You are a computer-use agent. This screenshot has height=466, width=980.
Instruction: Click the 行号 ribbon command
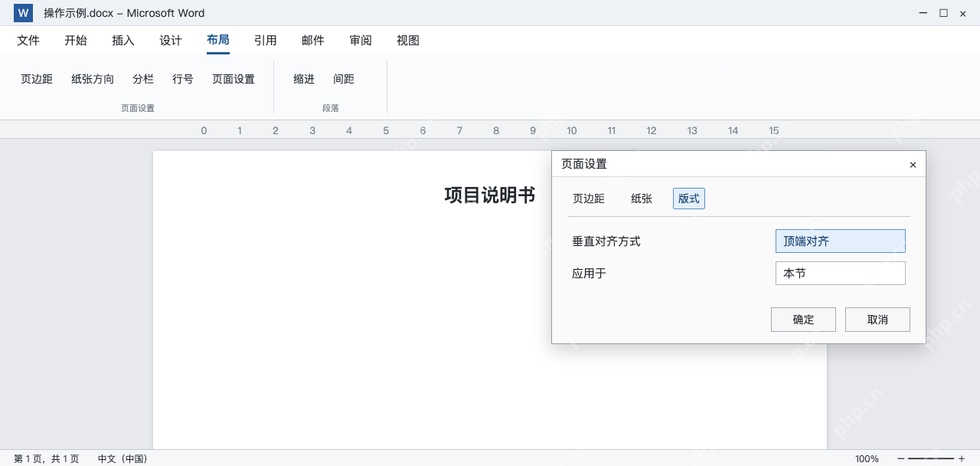point(183,79)
